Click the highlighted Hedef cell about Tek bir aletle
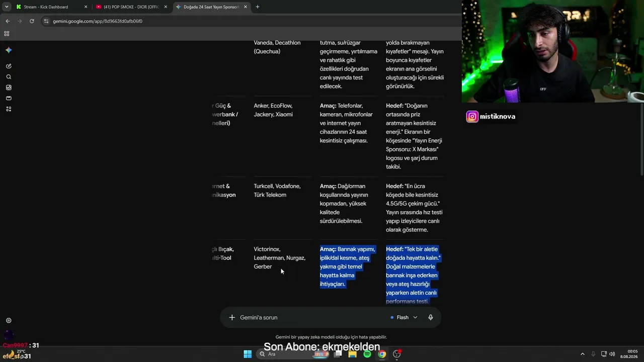Screen dimensions: 644x362 click(x=414, y=275)
